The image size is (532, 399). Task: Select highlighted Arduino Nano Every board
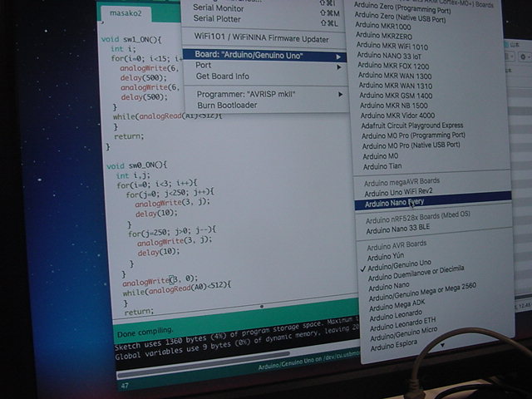[433, 201]
